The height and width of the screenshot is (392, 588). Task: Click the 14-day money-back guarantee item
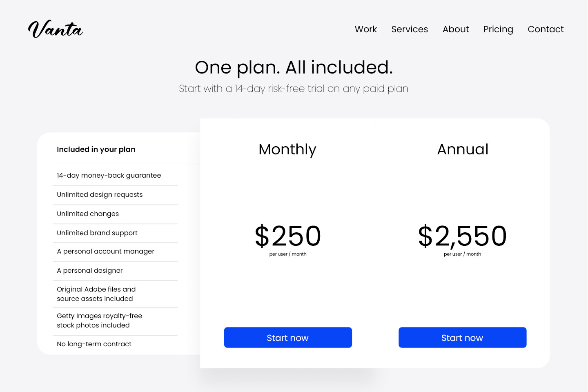[x=109, y=175]
